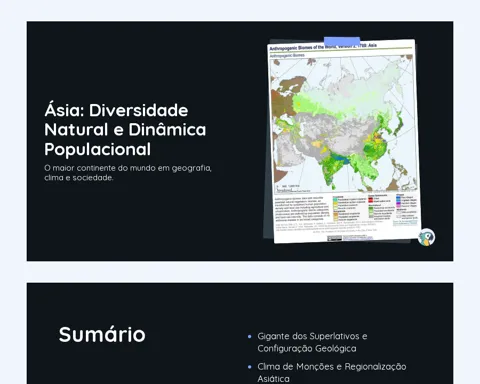Click the 'Anthropogenic Biomes of the World' map title

pos(323,47)
